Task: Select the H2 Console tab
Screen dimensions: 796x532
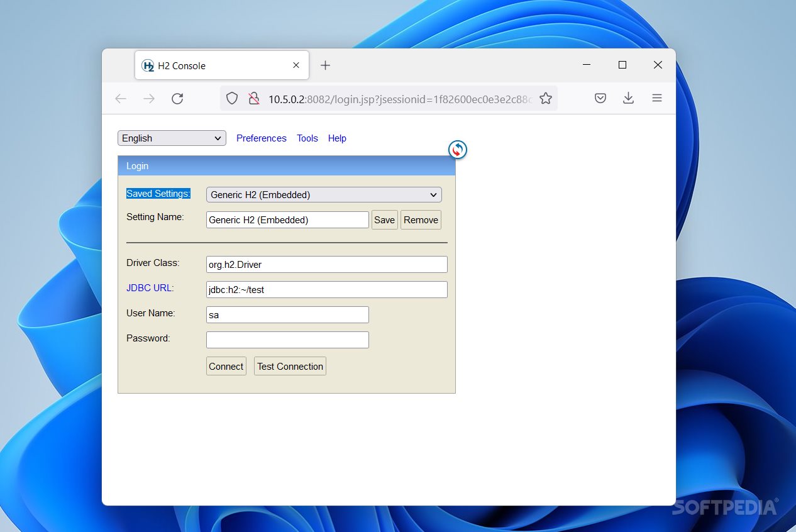Action: click(222, 65)
